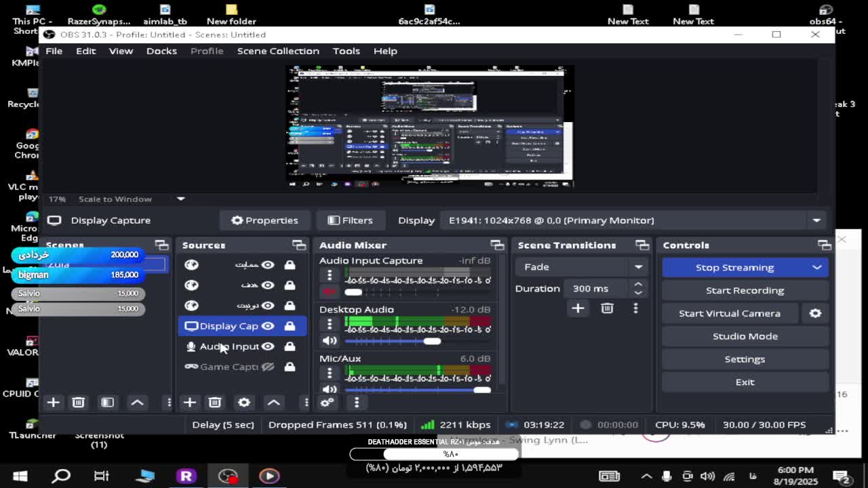Remove selected scene with trash icon
Viewport: 868px width, 488px height.
point(78,403)
